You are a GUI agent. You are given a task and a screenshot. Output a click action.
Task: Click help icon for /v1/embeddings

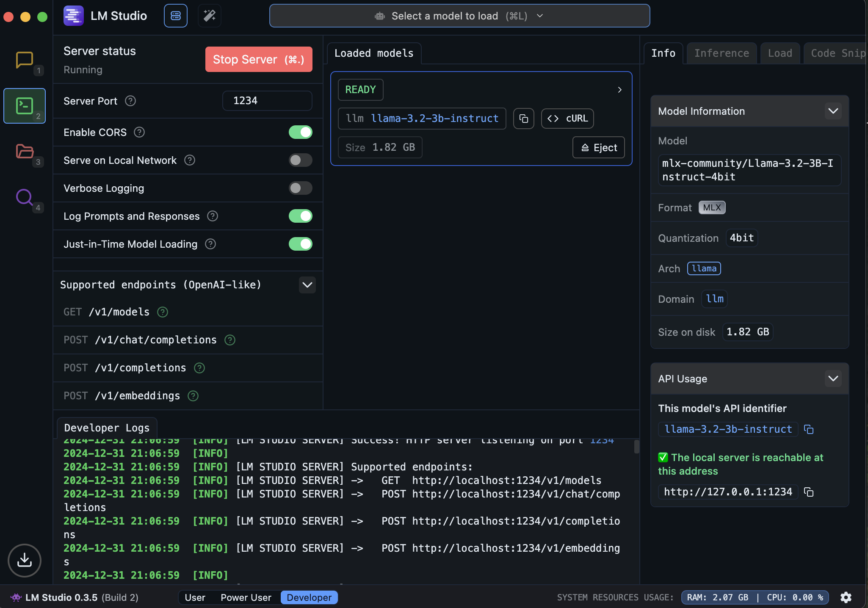tap(193, 396)
